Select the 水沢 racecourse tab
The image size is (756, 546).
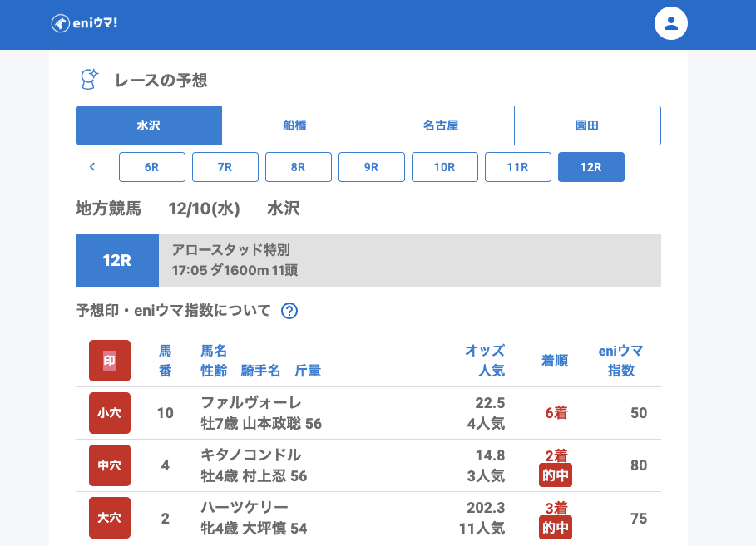point(149,125)
